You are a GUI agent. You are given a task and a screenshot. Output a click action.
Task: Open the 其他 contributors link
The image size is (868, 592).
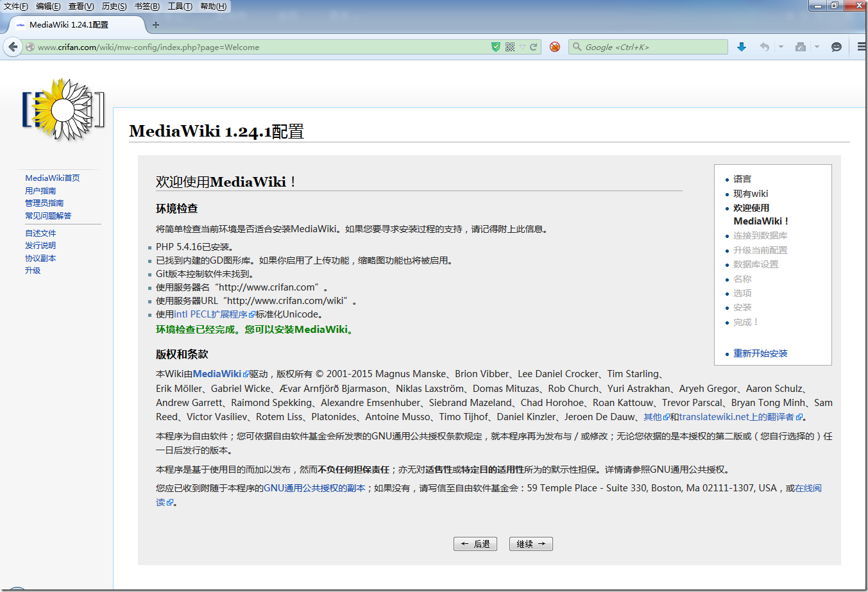coord(656,417)
